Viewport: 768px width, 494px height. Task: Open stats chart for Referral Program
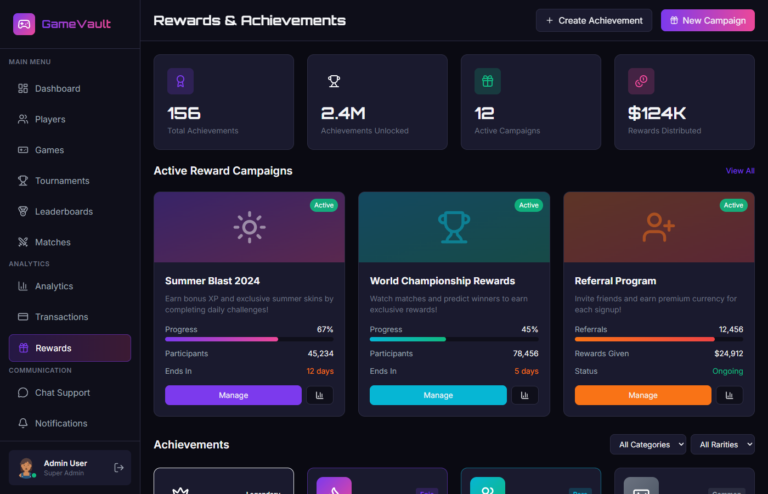pos(729,395)
